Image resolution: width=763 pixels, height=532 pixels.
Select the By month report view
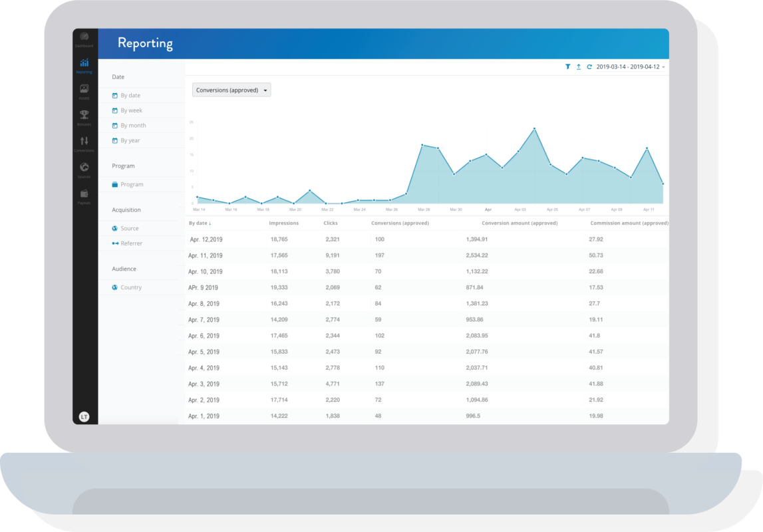(133, 126)
